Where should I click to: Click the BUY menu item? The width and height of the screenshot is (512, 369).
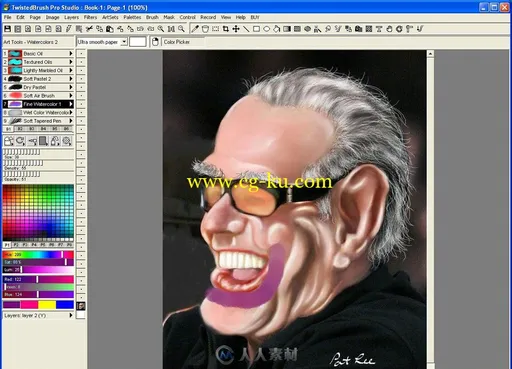255,17
